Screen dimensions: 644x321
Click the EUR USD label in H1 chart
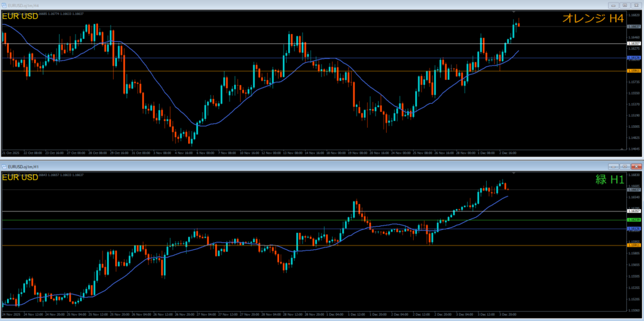click(x=20, y=177)
